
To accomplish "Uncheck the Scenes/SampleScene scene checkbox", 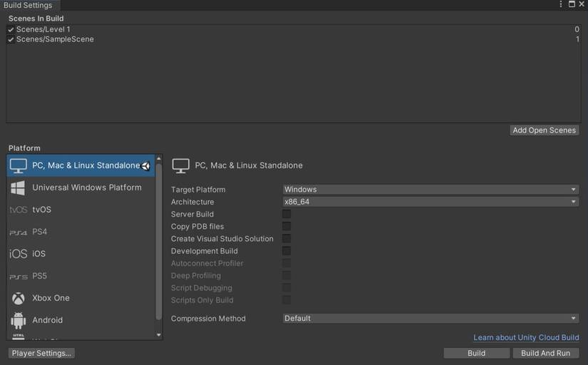I will click(11, 39).
